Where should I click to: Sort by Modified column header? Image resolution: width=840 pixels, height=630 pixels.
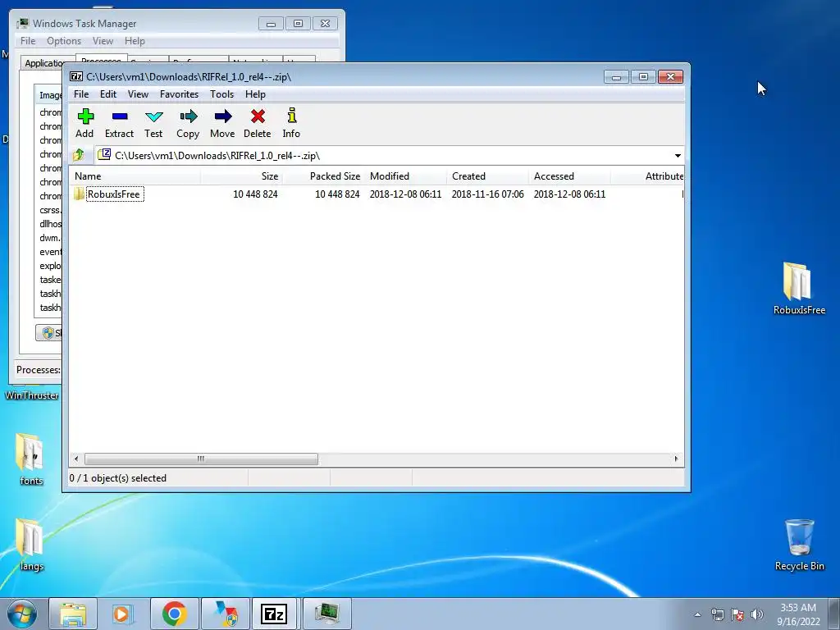[405, 176]
